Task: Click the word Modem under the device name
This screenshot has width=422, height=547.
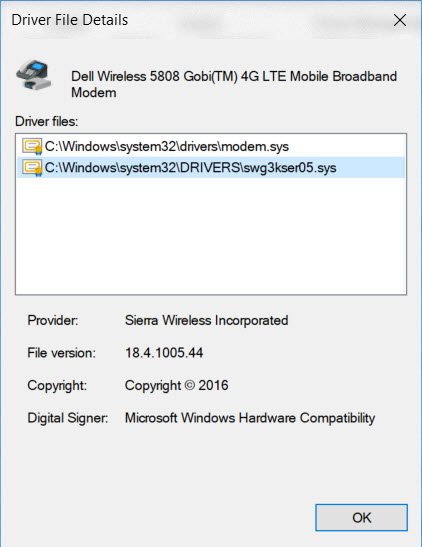Action: [94, 93]
